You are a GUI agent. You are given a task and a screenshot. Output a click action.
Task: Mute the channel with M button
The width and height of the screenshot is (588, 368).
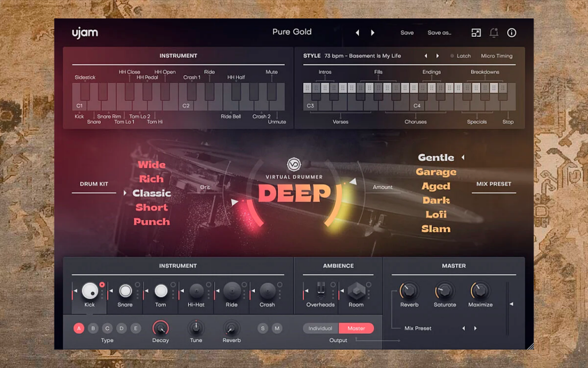(277, 328)
